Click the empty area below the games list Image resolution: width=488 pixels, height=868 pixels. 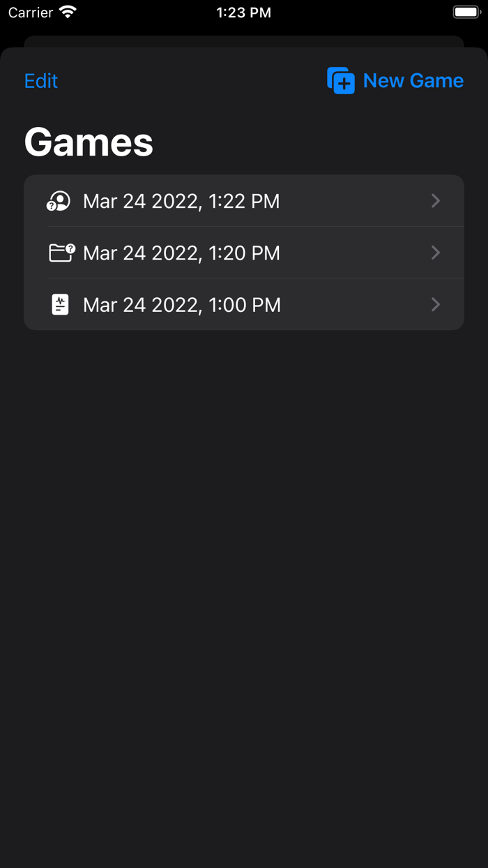(244, 558)
